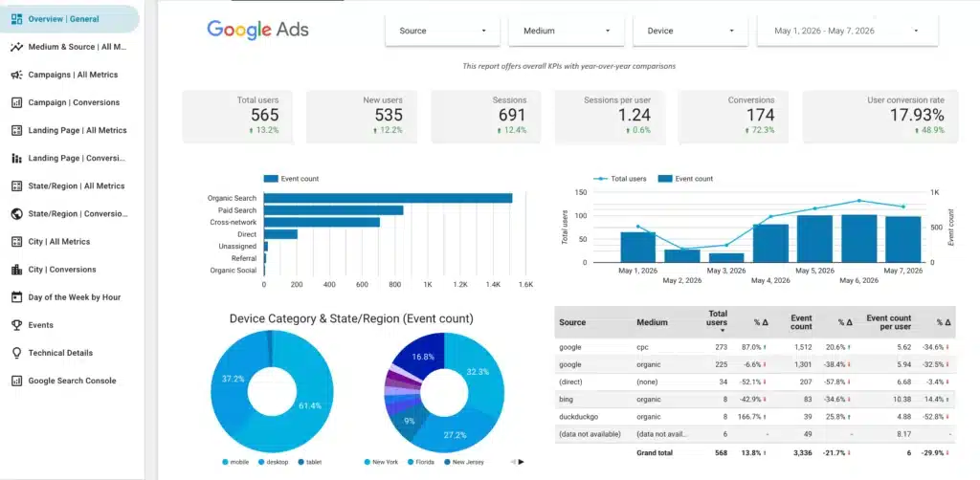Click the tablet legend color dot
980x480 pixels.
[301, 462]
